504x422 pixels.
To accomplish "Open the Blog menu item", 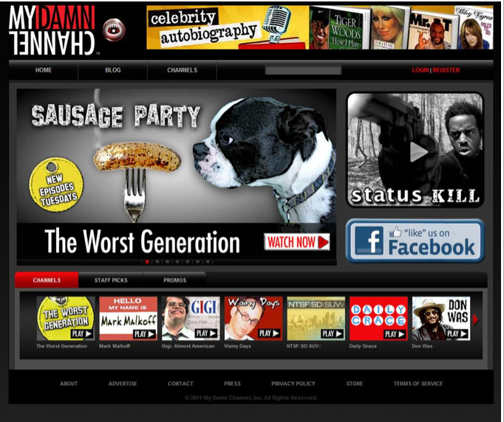I will [112, 70].
